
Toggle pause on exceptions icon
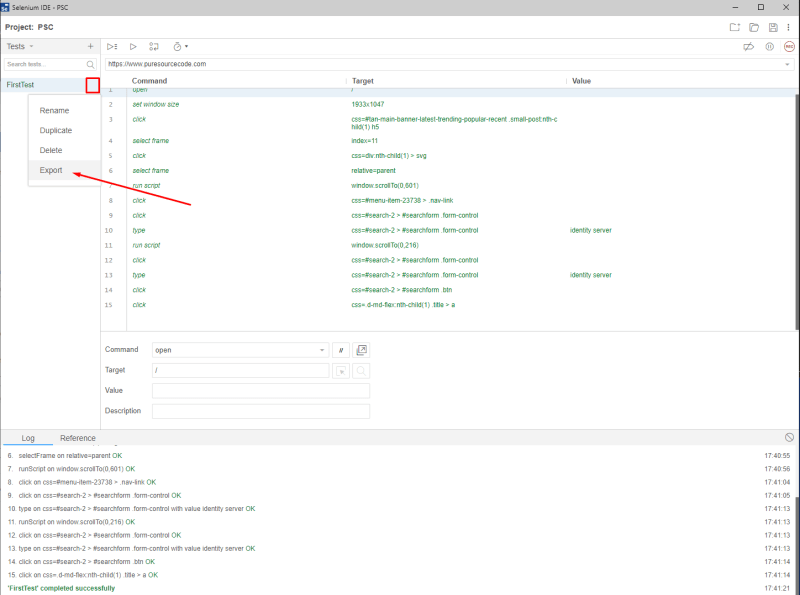tap(769, 46)
